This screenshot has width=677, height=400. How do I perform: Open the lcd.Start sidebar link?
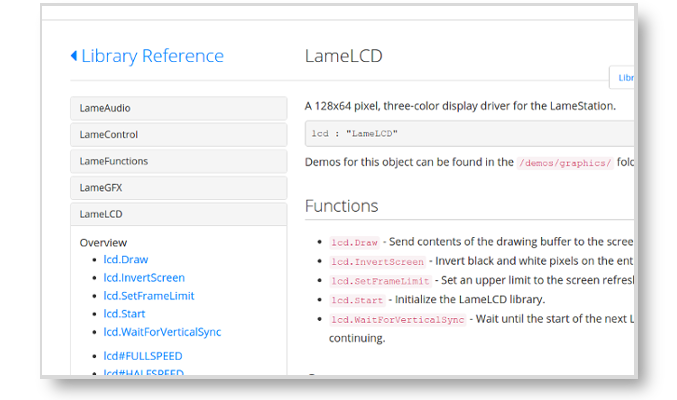pyautogui.click(x=124, y=314)
